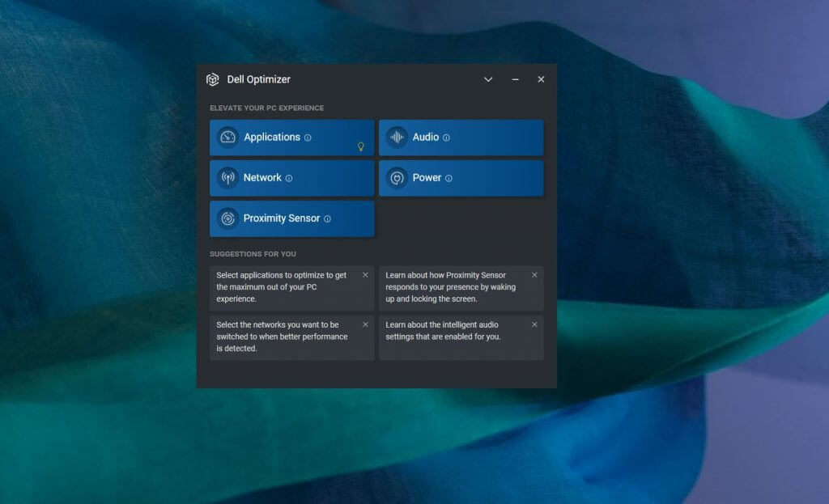829x504 pixels.
Task: Click the 'Dell Optimizer' window title
Action: (258, 79)
